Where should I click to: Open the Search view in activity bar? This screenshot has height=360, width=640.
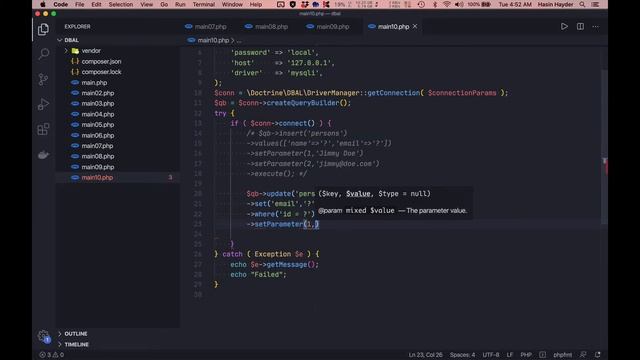click(x=43, y=54)
